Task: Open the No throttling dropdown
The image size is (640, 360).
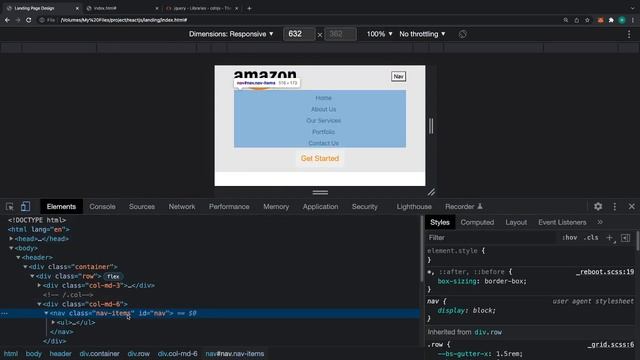Action: 422,34
